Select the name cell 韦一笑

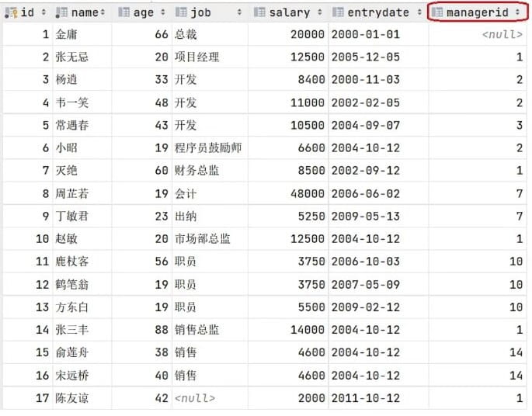coord(72,102)
